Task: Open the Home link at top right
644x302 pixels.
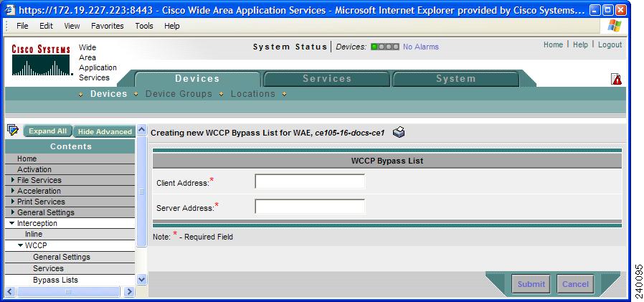Action: pyautogui.click(x=553, y=44)
